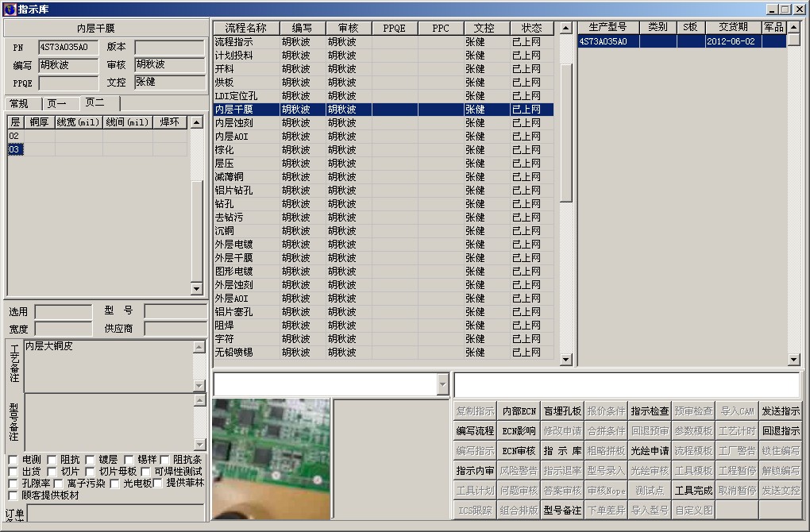810x532 pixels.
Task: Click the 发送指示 button
Action: tap(781, 411)
